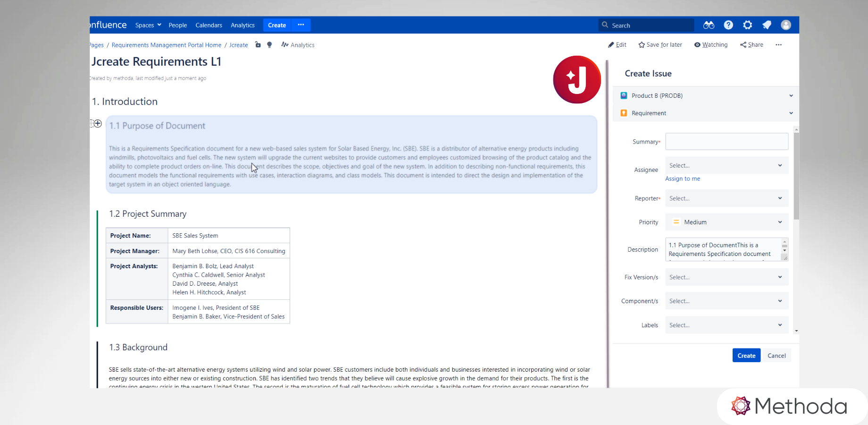This screenshot has width=868, height=425.
Task: Open notifications icon in header
Action: point(767,25)
